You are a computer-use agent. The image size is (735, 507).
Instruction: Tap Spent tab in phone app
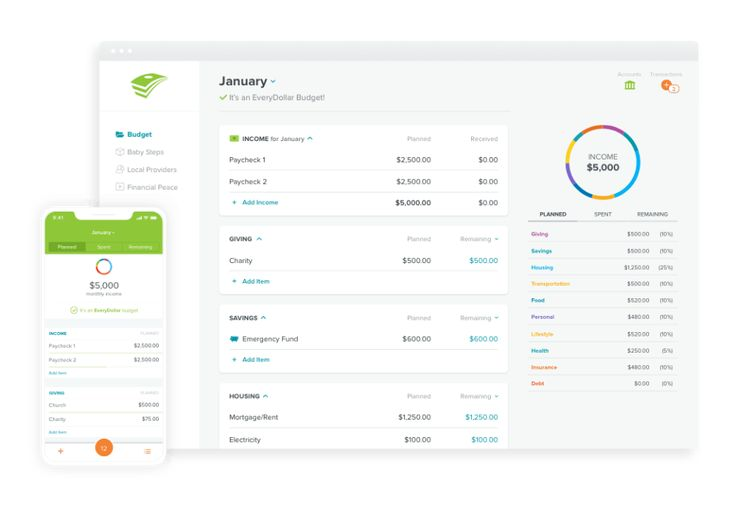(104, 247)
